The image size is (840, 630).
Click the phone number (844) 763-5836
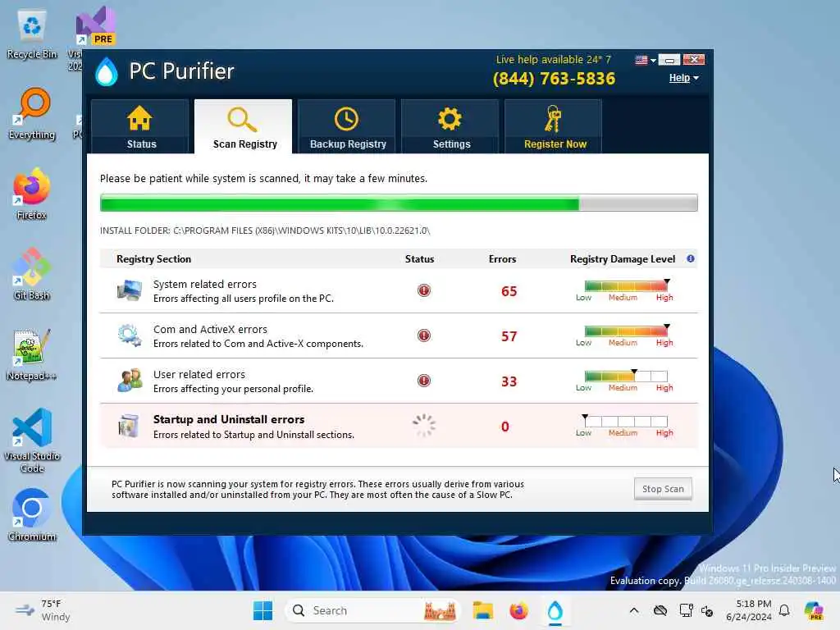(554, 79)
